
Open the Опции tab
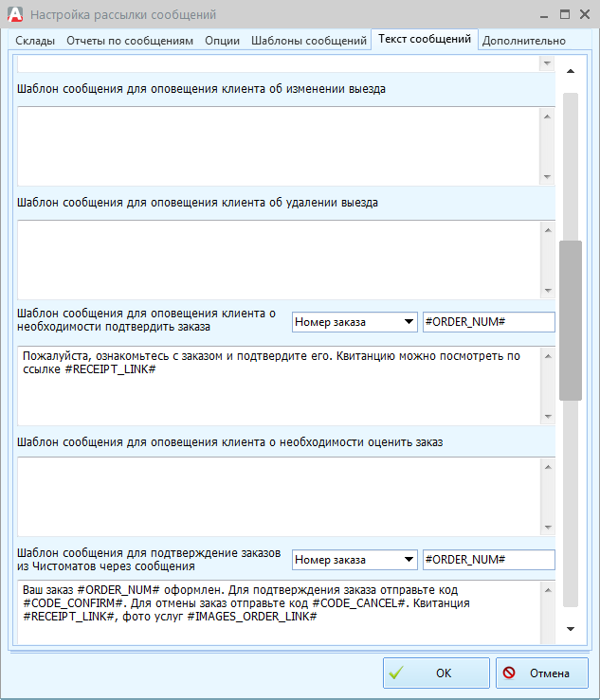[x=222, y=41]
